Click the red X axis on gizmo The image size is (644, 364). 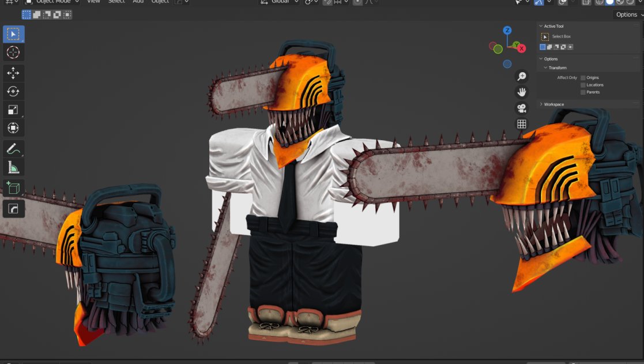coord(522,48)
